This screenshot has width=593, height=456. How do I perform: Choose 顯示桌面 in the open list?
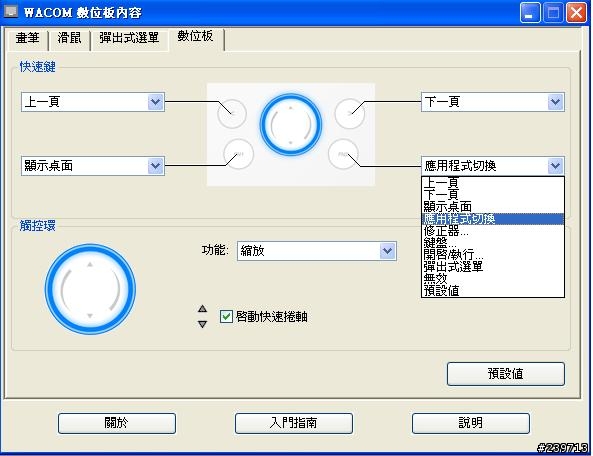coord(493,207)
